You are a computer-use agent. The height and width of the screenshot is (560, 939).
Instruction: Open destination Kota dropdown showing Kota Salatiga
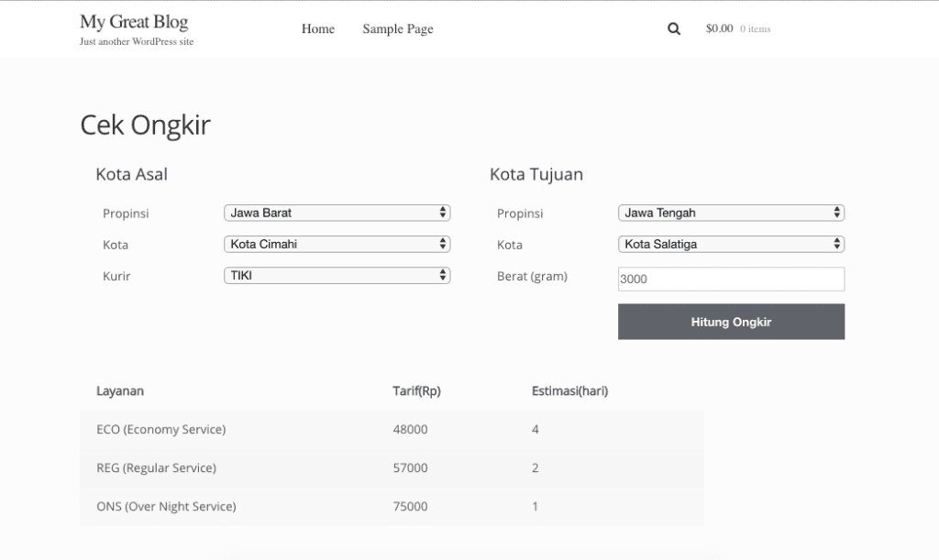coord(731,244)
